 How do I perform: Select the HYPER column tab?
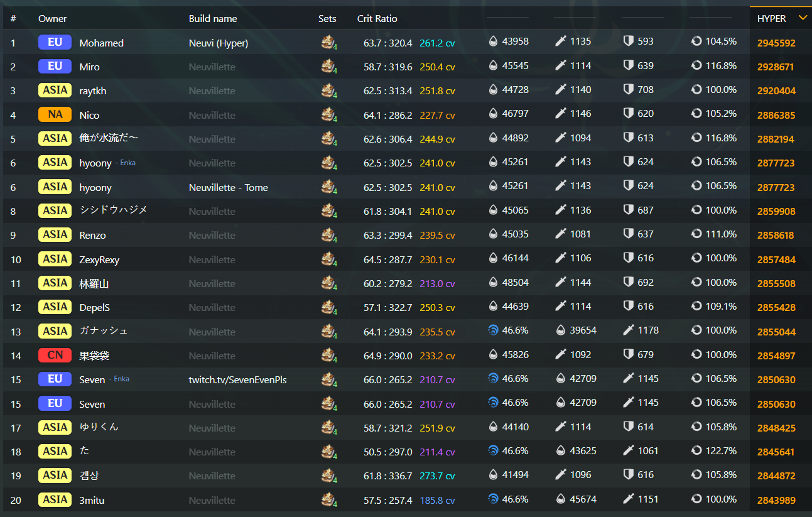(x=772, y=19)
